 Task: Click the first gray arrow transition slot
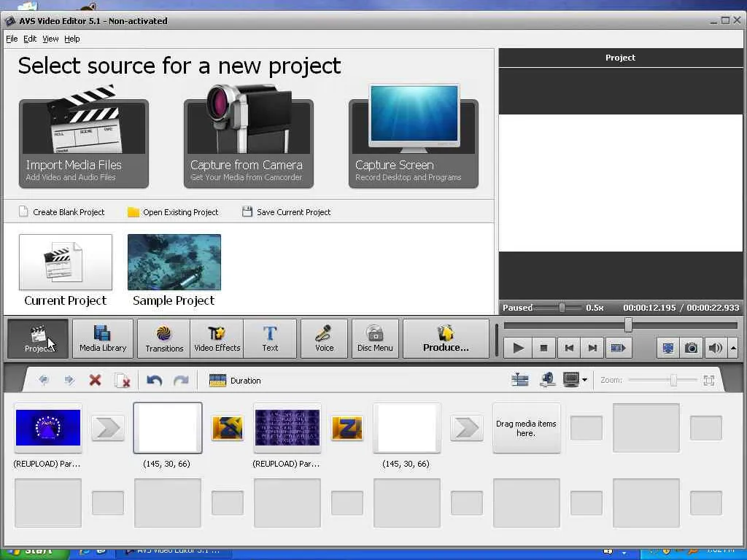(108, 427)
